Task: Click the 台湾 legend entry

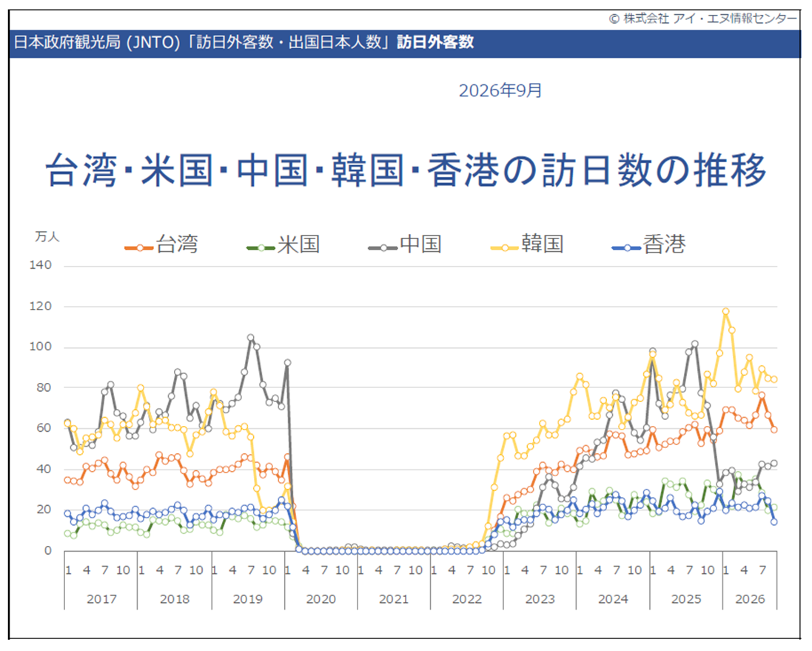Action: pyautogui.click(x=161, y=244)
